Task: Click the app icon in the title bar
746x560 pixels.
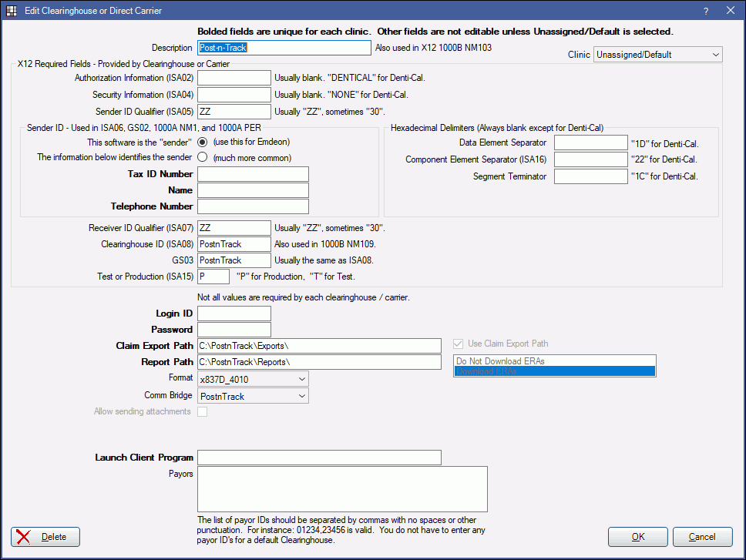Action: pyautogui.click(x=11, y=11)
